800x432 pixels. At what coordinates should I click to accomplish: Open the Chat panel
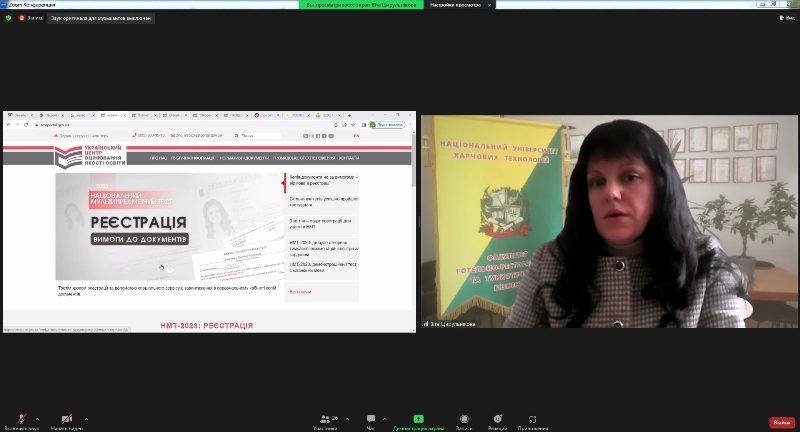coord(371,421)
